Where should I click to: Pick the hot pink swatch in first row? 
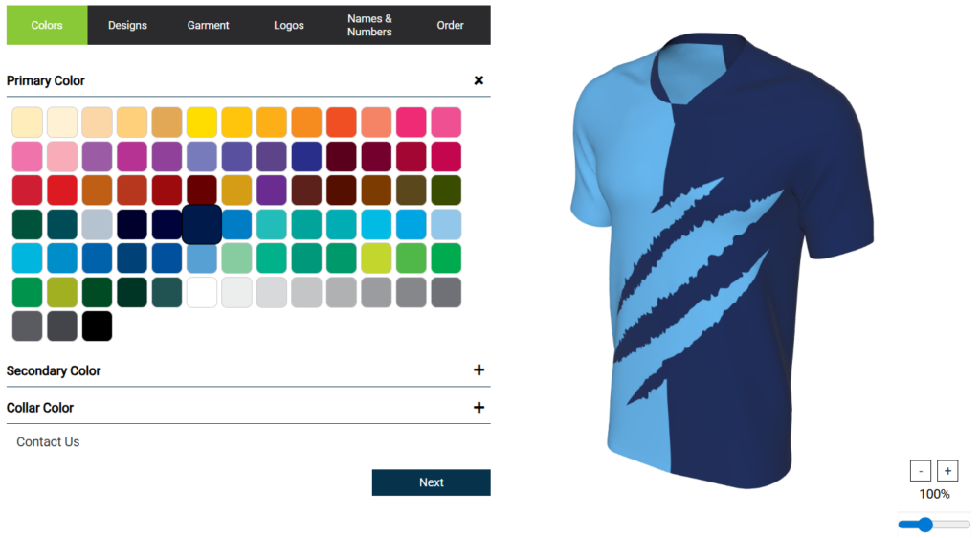pos(412,122)
